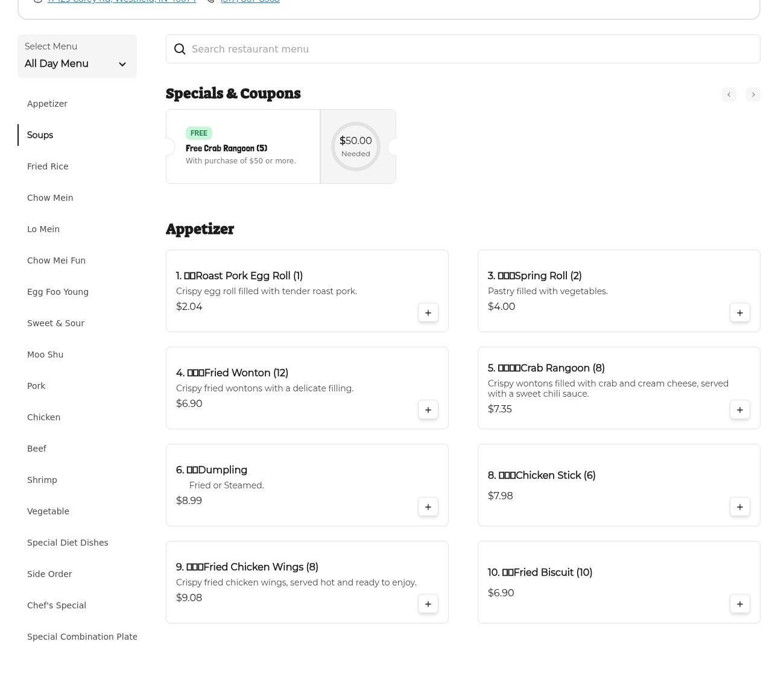
Task: Go to Soups menu category
Action: pyautogui.click(x=40, y=135)
